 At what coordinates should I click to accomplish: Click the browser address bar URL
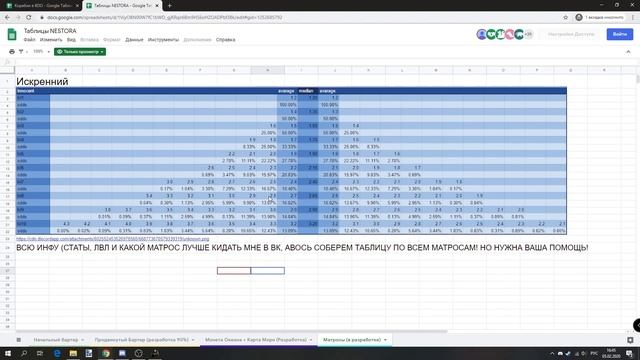164,18
